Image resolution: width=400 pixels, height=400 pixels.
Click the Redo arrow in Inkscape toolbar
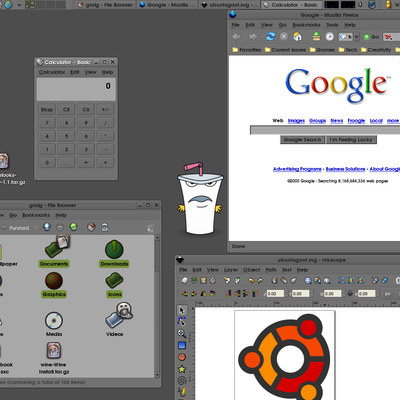pyautogui.click(x=260, y=280)
